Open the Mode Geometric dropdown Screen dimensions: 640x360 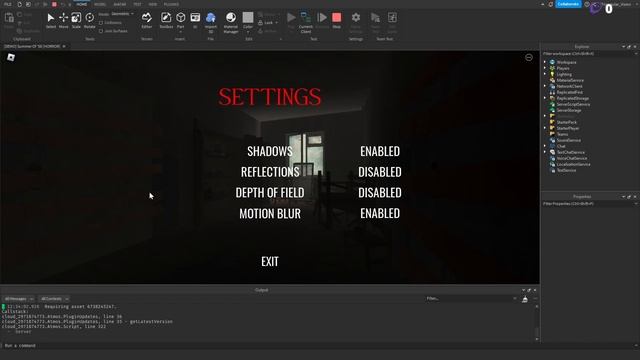[122, 14]
